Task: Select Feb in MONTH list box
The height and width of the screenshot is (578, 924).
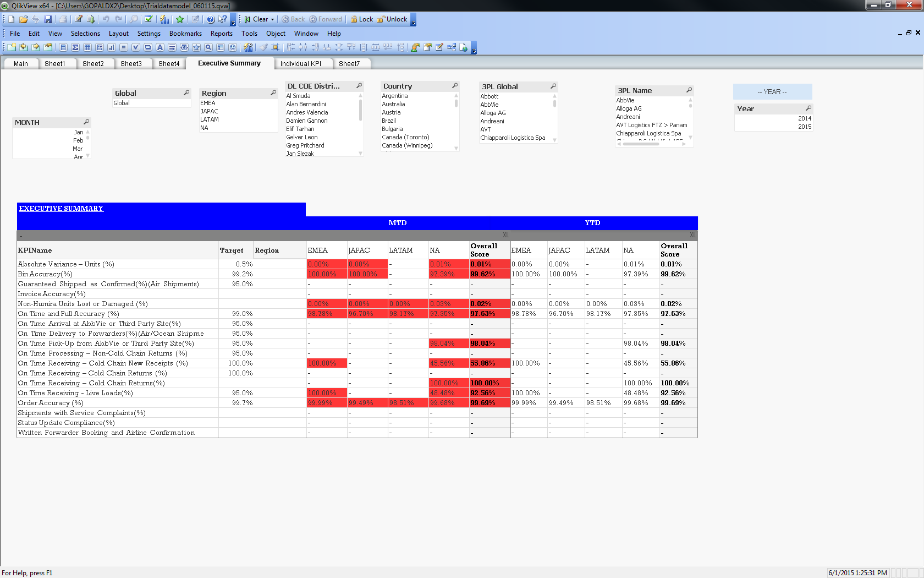Action: (48, 140)
